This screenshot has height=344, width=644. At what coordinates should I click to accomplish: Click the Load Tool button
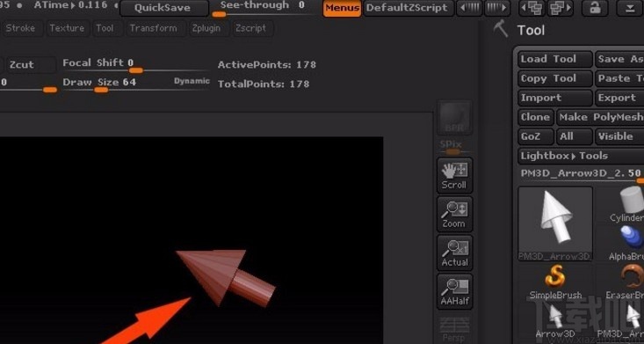555,59
